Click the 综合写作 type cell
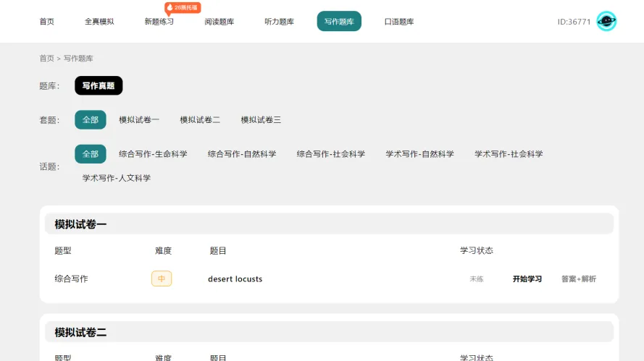 pyautogui.click(x=72, y=279)
